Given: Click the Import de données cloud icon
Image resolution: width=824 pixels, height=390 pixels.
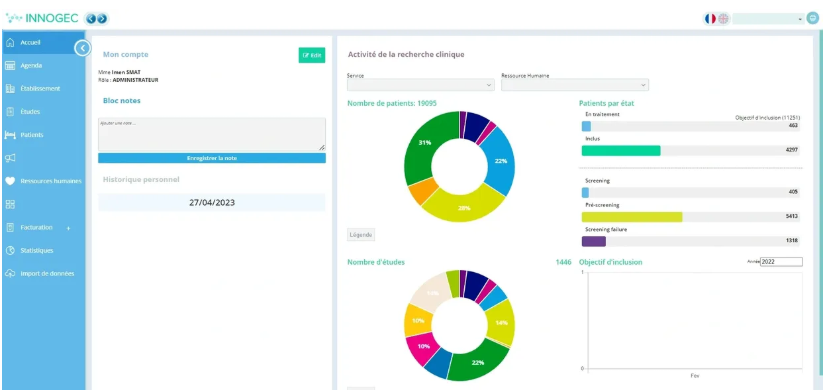Looking at the screenshot, I should click(x=9, y=274).
